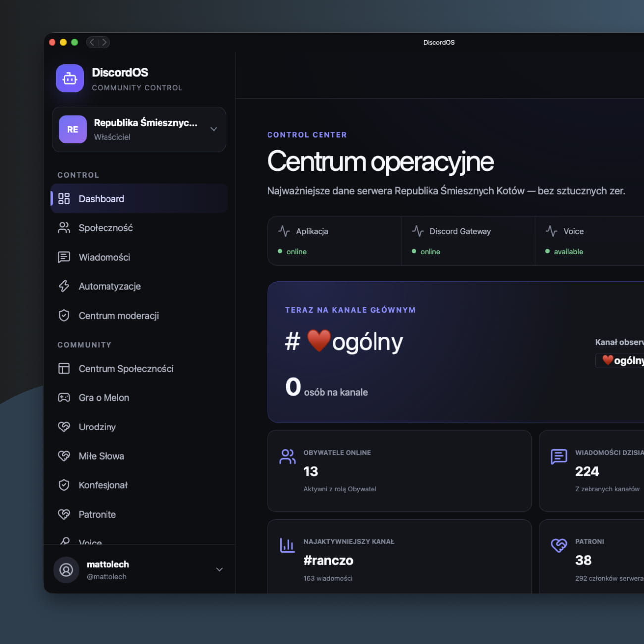Click the Patroni count 38
Viewport: 644px width, 644px height.
583,560
